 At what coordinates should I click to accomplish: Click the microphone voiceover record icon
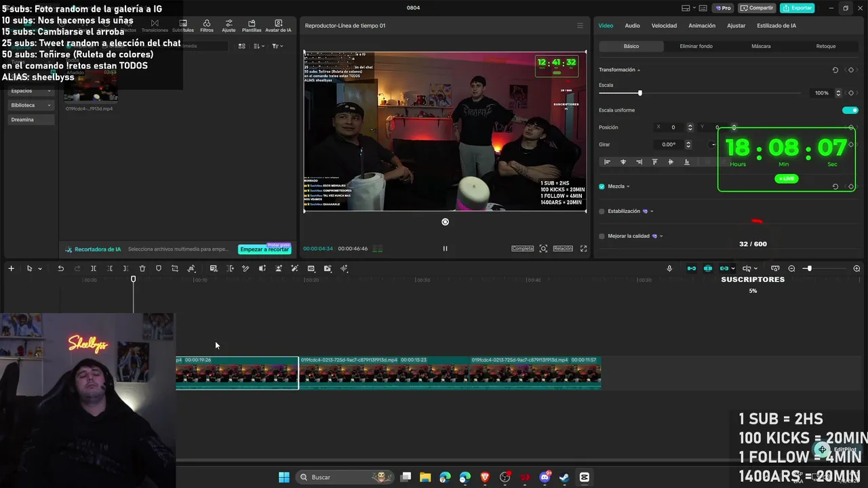point(669,268)
